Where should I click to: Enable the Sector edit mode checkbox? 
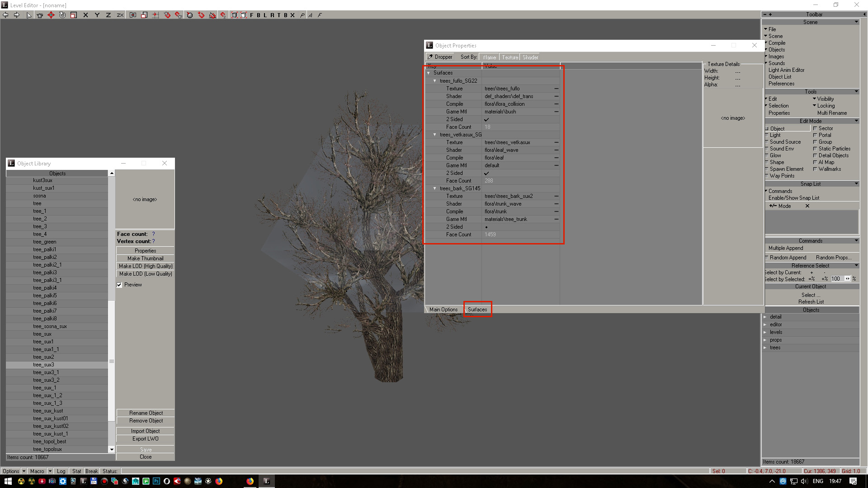pyautogui.click(x=815, y=128)
